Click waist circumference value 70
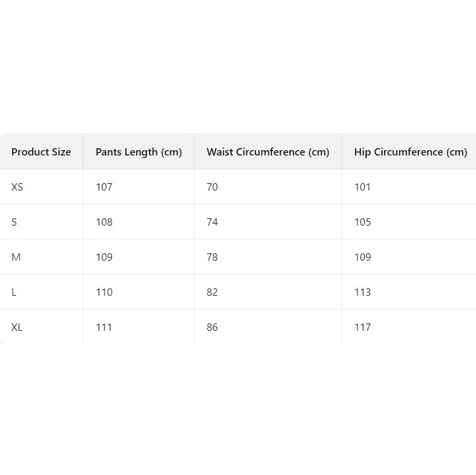476x475 pixels. [x=212, y=187]
